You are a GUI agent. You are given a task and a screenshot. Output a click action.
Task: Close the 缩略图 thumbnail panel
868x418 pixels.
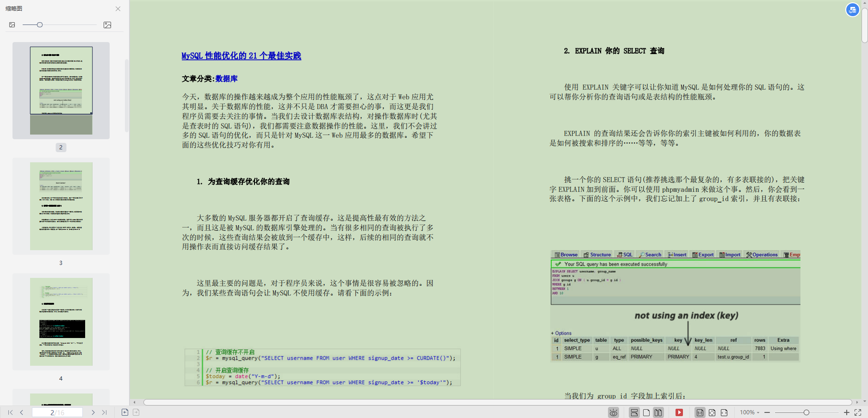point(118,9)
